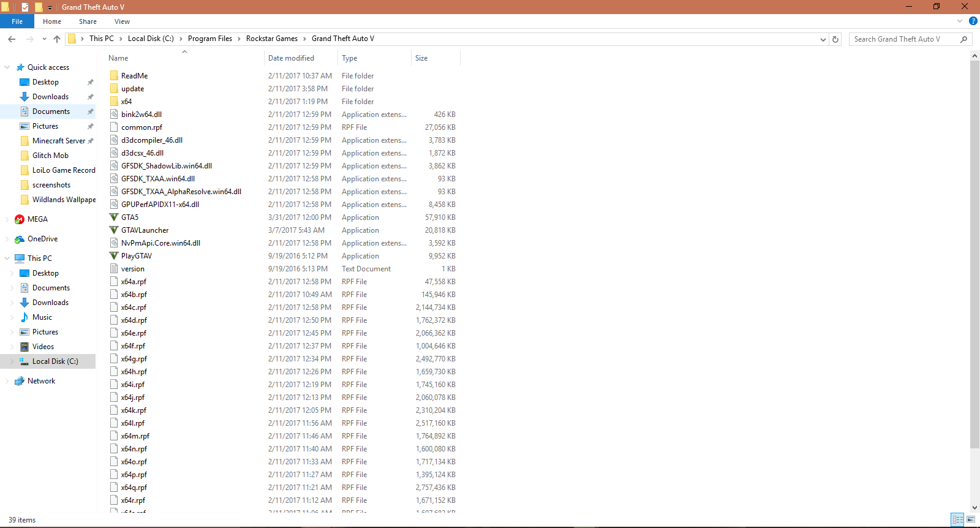Expand the Network tree node
Image resolution: width=980 pixels, height=528 pixels.
(7, 381)
